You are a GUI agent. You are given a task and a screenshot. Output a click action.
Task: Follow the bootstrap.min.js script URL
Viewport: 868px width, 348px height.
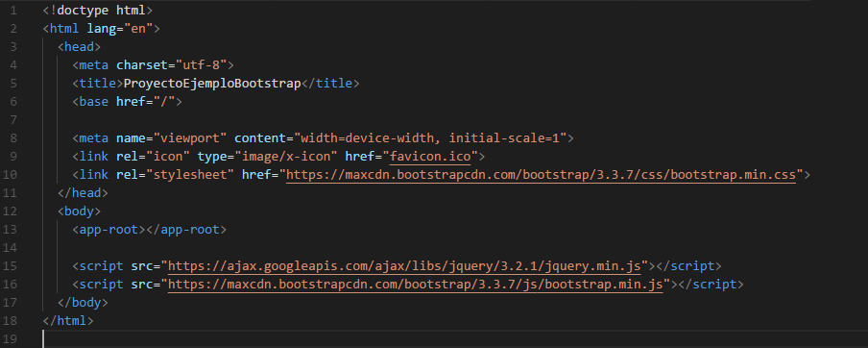pos(415,285)
